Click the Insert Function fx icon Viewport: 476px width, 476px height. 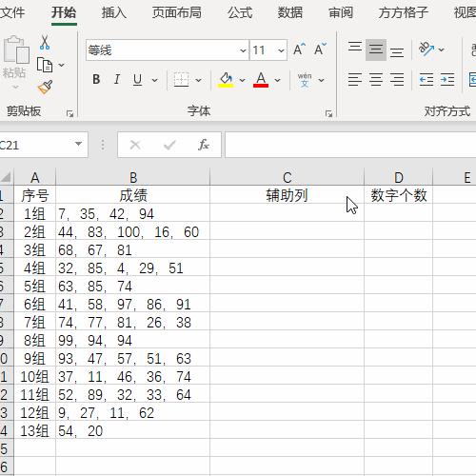(x=204, y=145)
